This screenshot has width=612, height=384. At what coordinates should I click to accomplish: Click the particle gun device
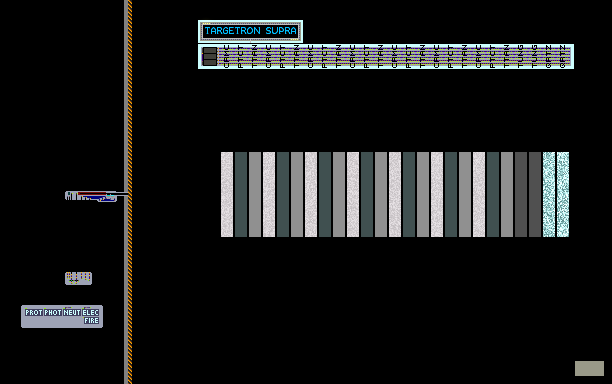click(x=91, y=196)
